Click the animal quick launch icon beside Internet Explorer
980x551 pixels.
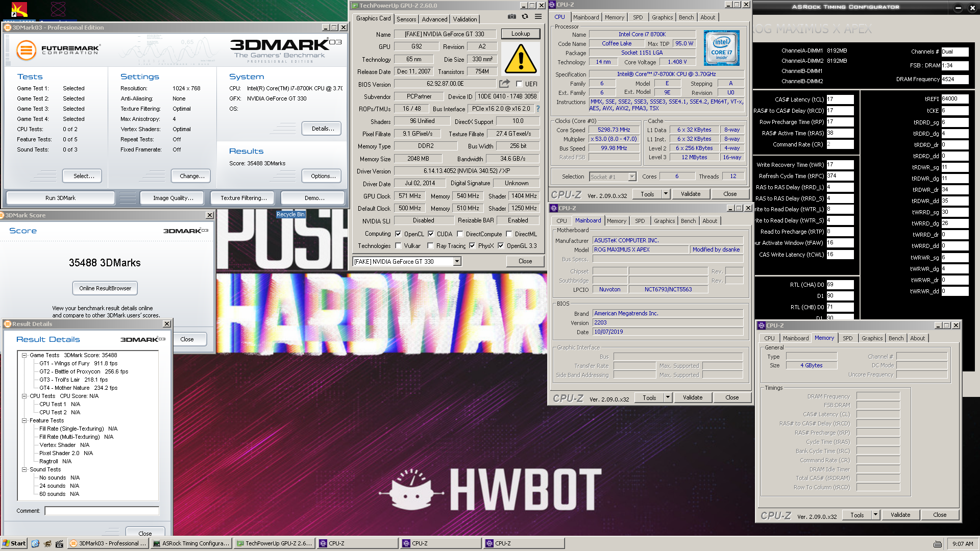(x=47, y=544)
